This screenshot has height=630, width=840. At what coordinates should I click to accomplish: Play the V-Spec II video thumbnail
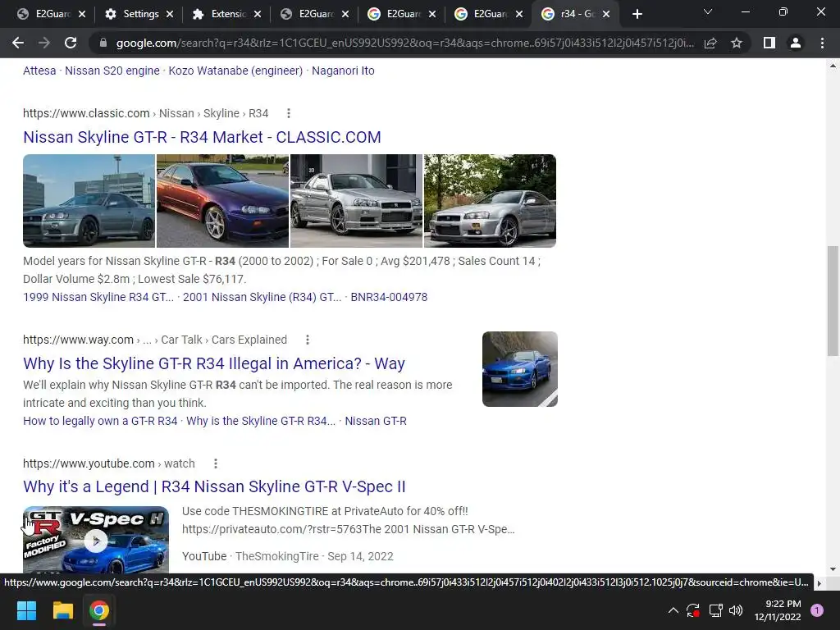click(x=96, y=540)
